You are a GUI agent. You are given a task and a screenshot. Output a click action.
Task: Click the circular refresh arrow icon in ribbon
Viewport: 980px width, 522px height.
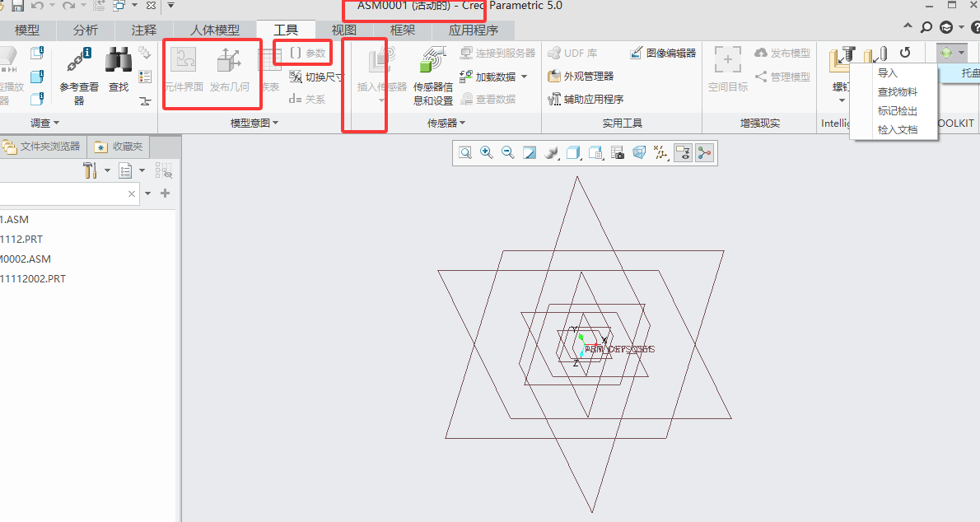pos(905,53)
